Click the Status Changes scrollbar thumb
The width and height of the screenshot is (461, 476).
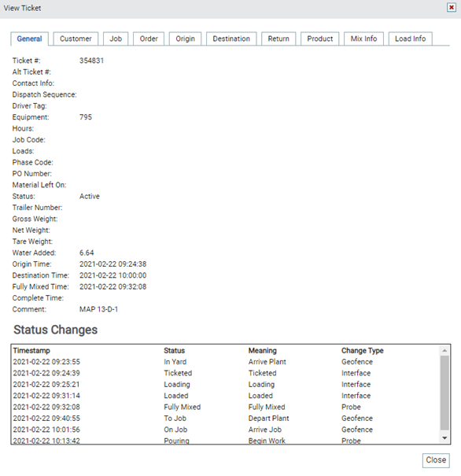[444, 393]
